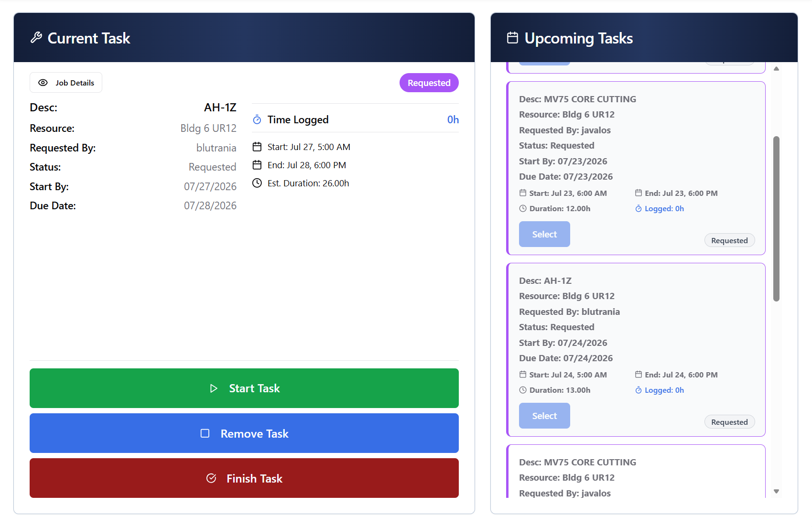This screenshot has width=812, height=527.
Task: Click calendar icon by End: Jul 24, 6:00 PM
Action: (639, 375)
